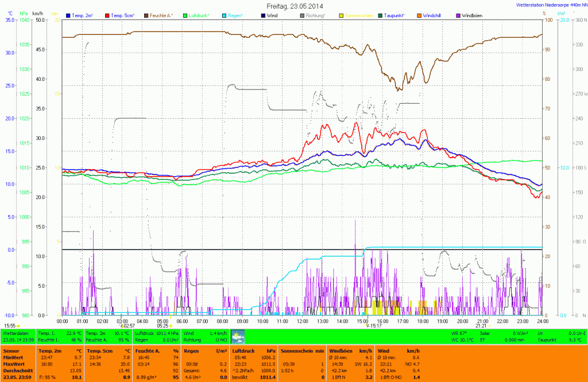
Task: Click the purple Windböen legend square
Action: click(458, 15)
